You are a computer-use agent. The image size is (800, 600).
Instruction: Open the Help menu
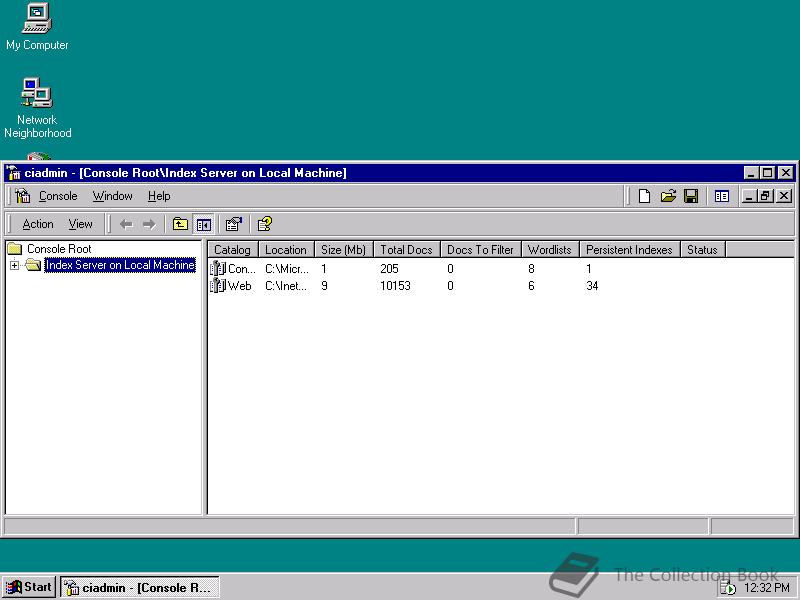click(159, 196)
